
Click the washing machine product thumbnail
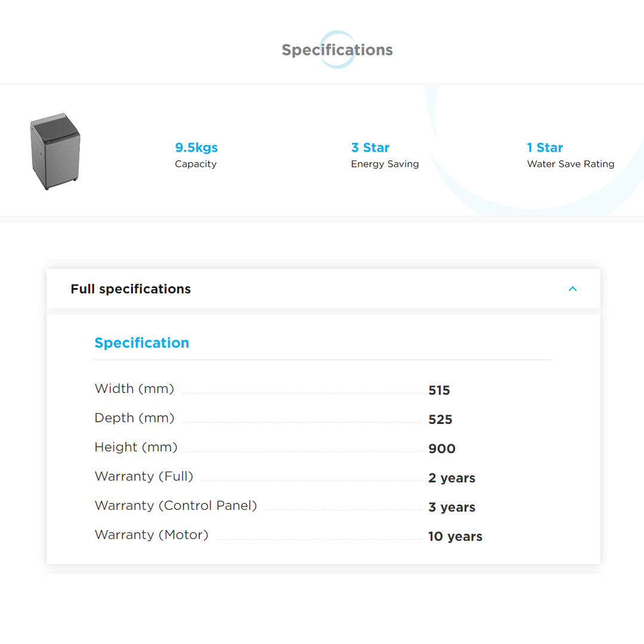tap(55, 151)
